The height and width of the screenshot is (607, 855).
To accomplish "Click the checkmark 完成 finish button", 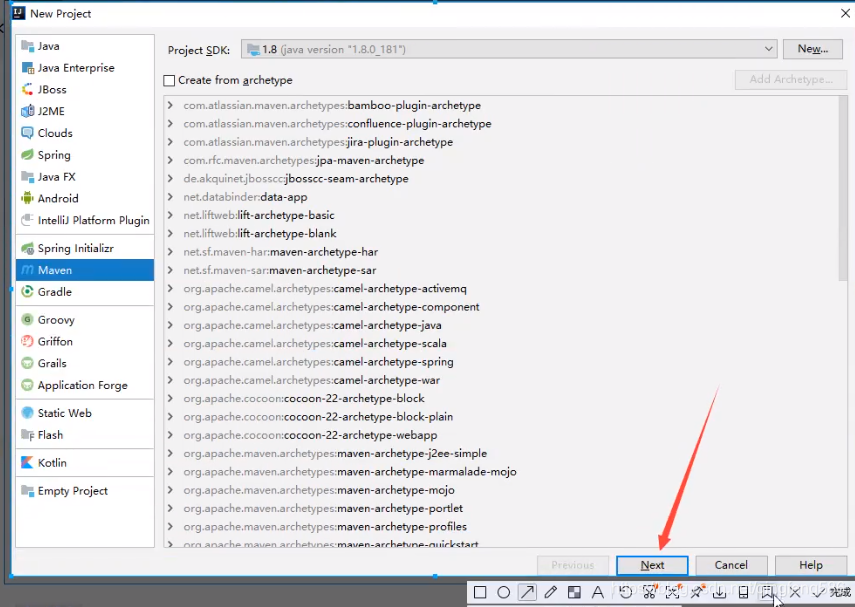I will coord(832,592).
